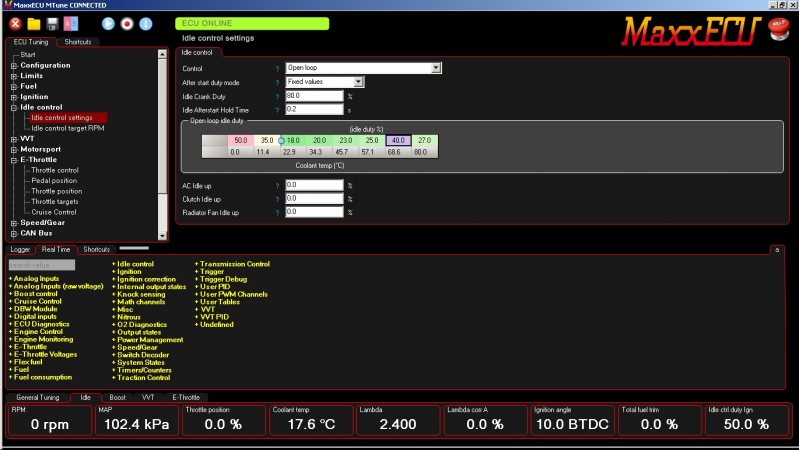The height and width of the screenshot is (450, 799).
Task: Click help question mark for AC Idle up
Action: click(x=278, y=186)
